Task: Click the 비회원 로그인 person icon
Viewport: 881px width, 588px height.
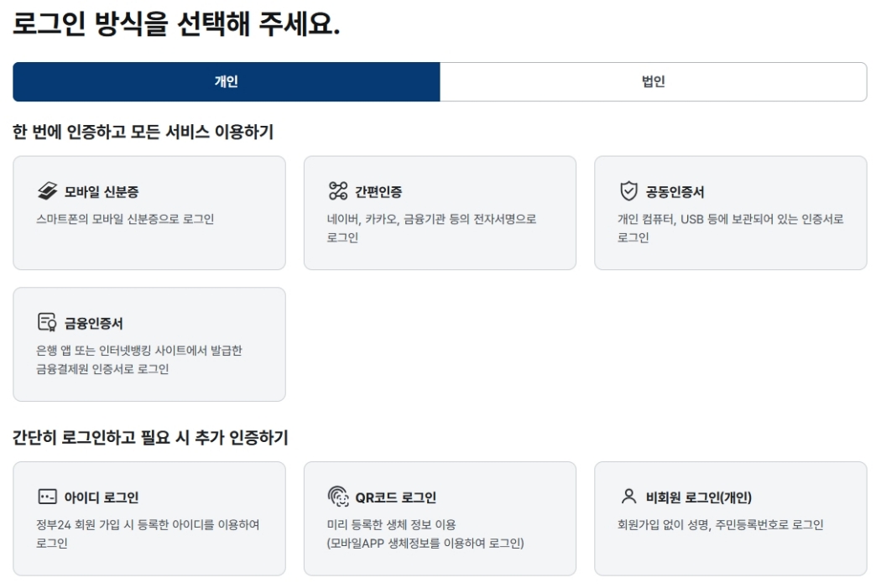Action: 628,497
